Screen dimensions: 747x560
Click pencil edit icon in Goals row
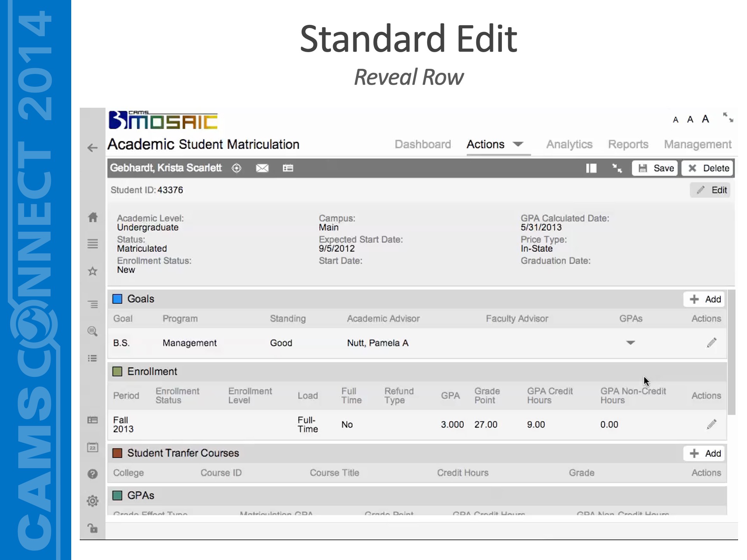pyautogui.click(x=712, y=343)
